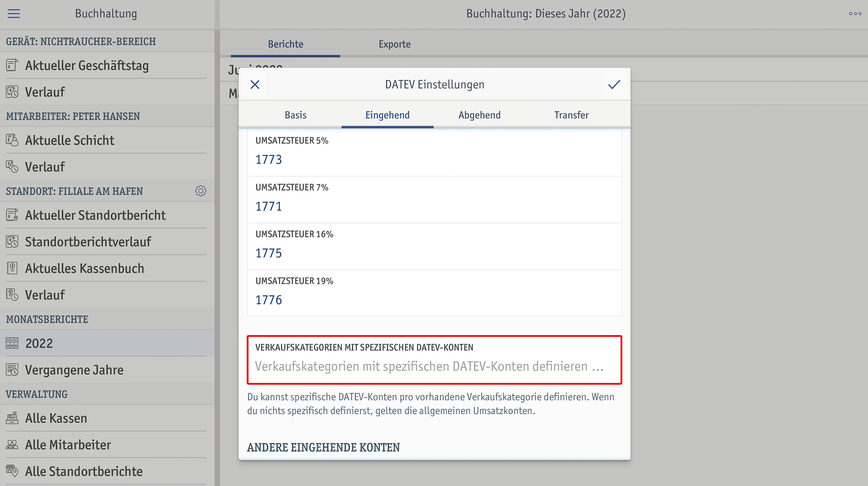Select the Eingehend tab
Viewport: 868px width, 486px height.
pyautogui.click(x=387, y=115)
